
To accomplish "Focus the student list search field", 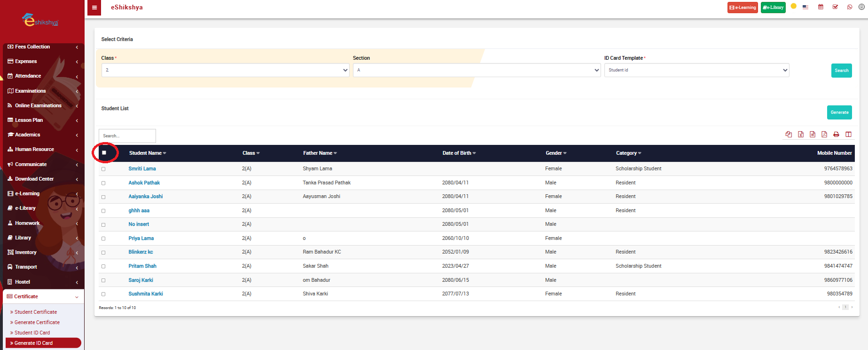I will pyautogui.click(x=127, y=136).
